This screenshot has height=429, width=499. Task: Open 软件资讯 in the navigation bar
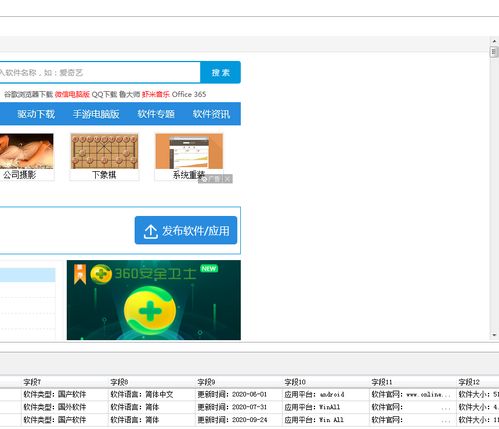(x=211, y=114)
